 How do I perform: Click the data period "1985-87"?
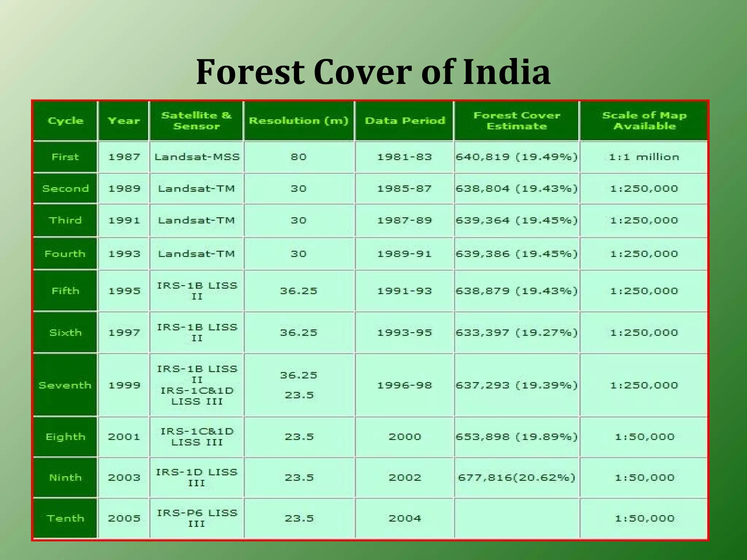pos(405,188)
